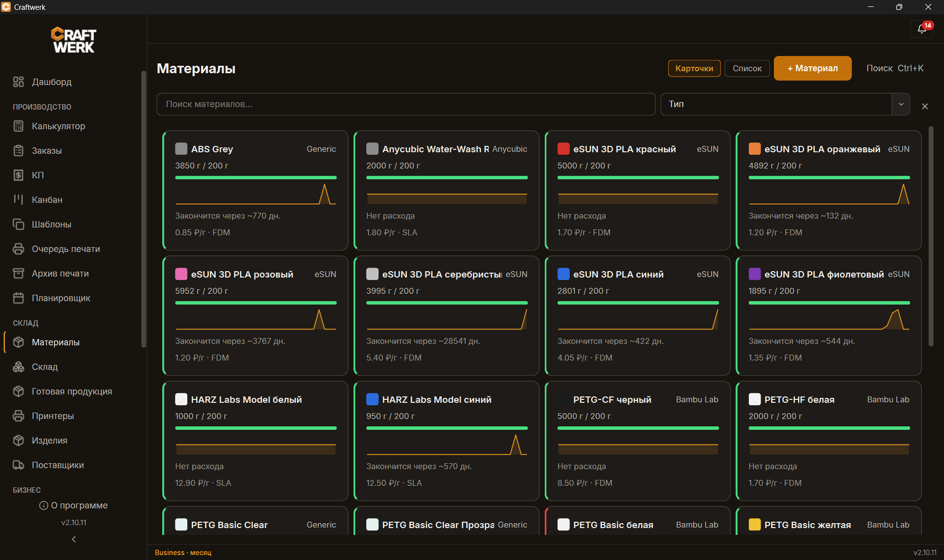
Task: Click the Дашборд sidebar icon
Action: coord(19,82)
